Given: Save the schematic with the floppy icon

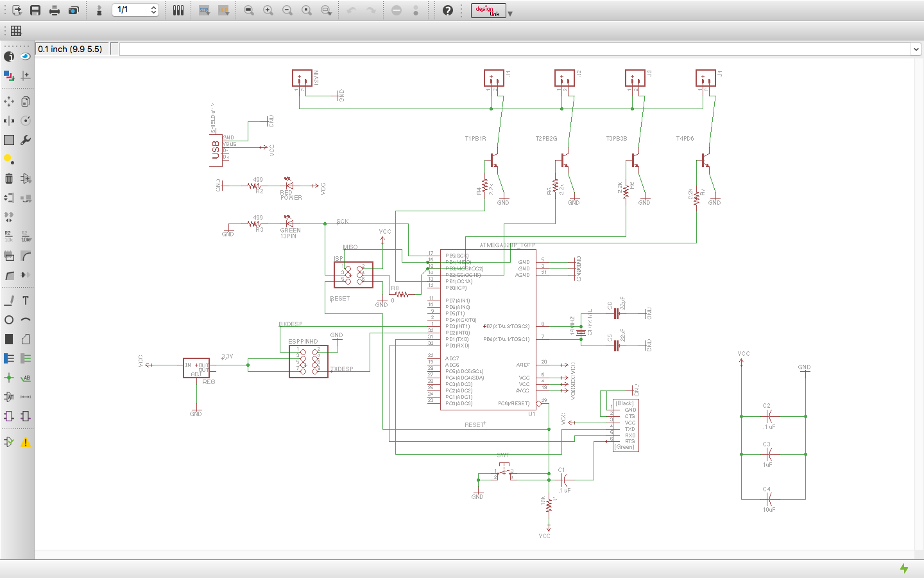Looking at the screenshot, I should 35,10.
